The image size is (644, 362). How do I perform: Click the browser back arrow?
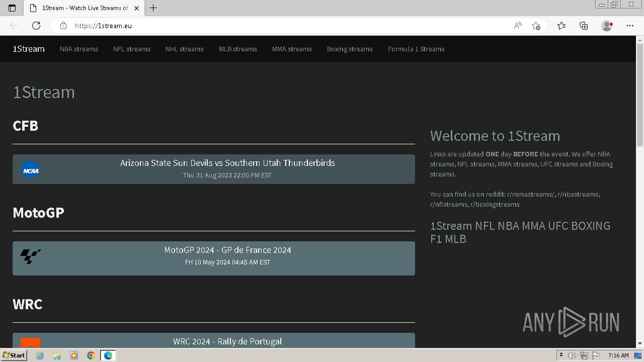point(14,26)
